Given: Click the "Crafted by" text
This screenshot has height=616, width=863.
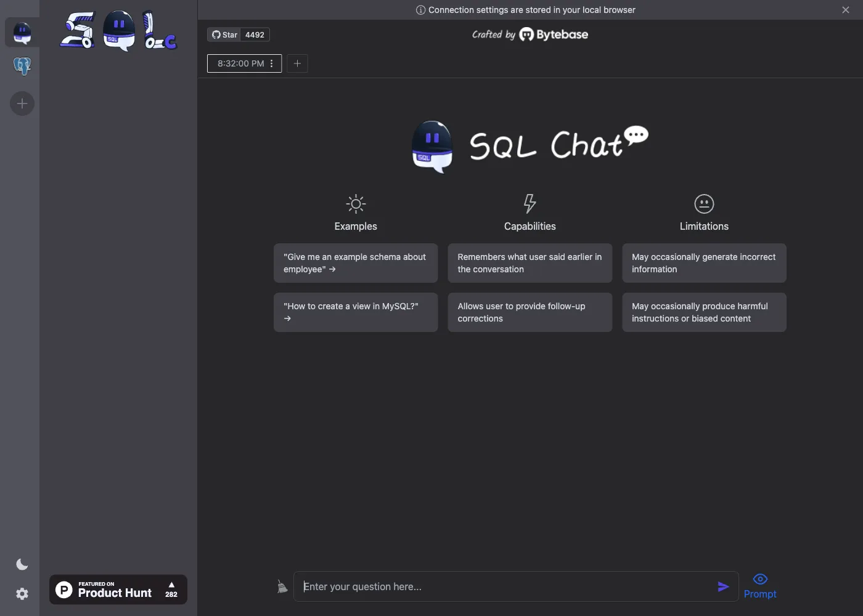Looking at the screenshot, I should coord(493,34).
